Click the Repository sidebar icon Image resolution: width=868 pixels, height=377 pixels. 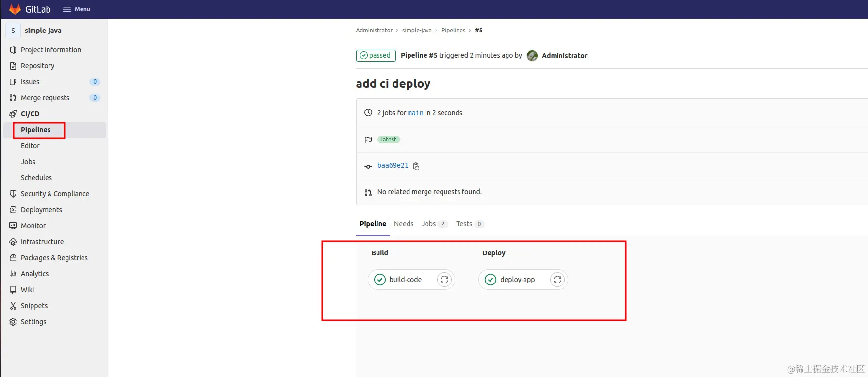coord(13,66)
